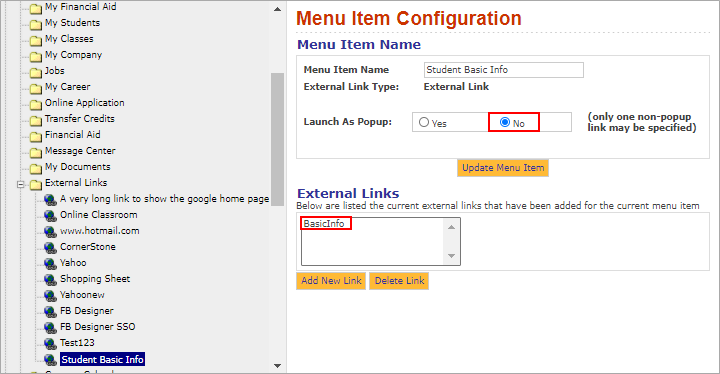Viewport: 720px width, 374px height.
Task: Click globe icon beside Yahoo link
Action: point(50,263)
